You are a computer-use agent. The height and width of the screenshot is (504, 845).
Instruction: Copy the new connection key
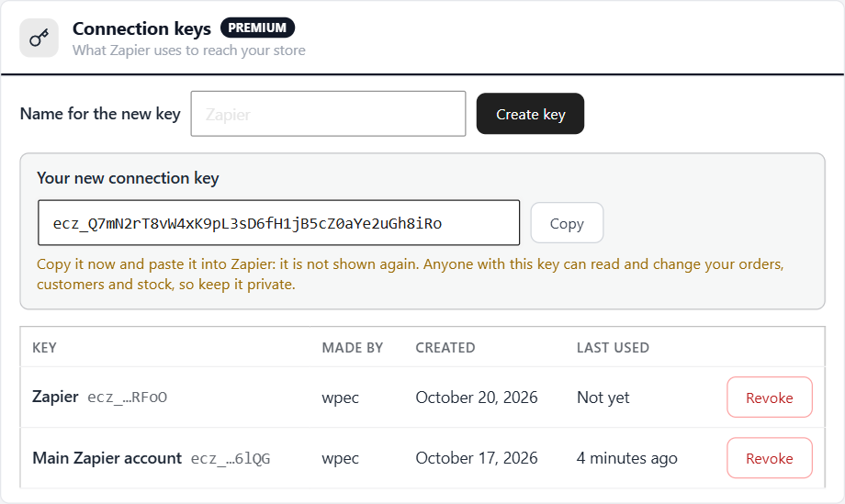567,223
